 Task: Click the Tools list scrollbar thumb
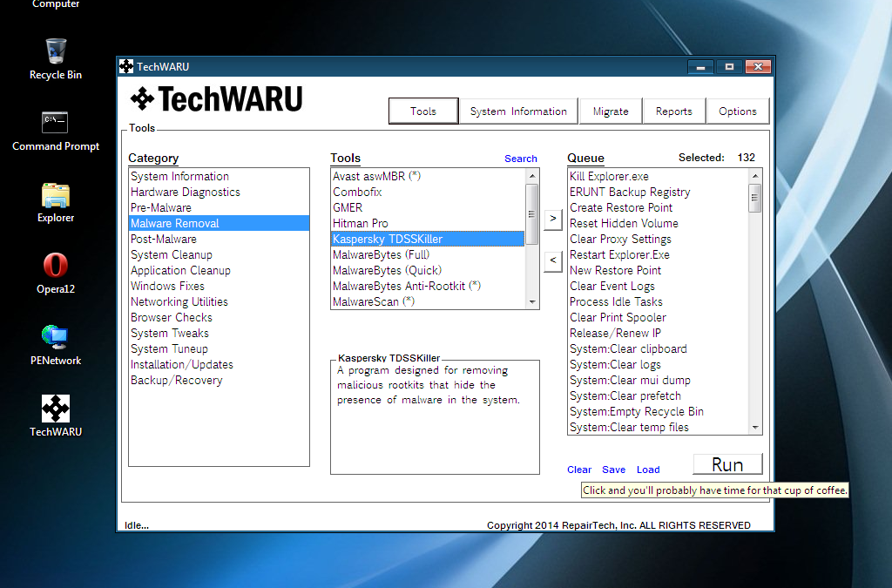click(x=532, y=213)
